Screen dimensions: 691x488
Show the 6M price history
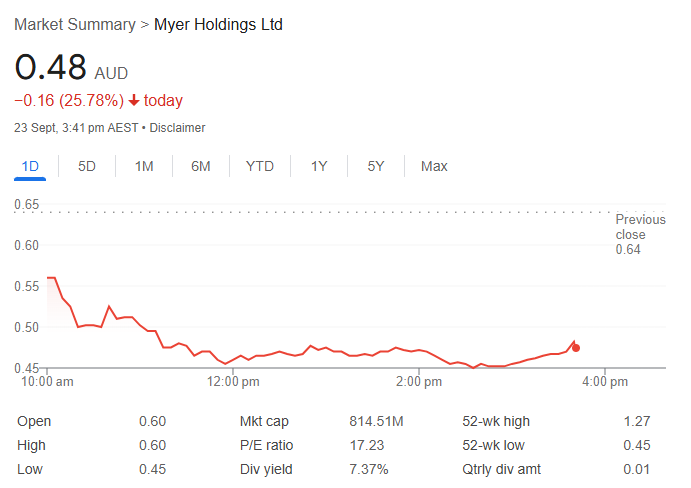pos(201,166)
